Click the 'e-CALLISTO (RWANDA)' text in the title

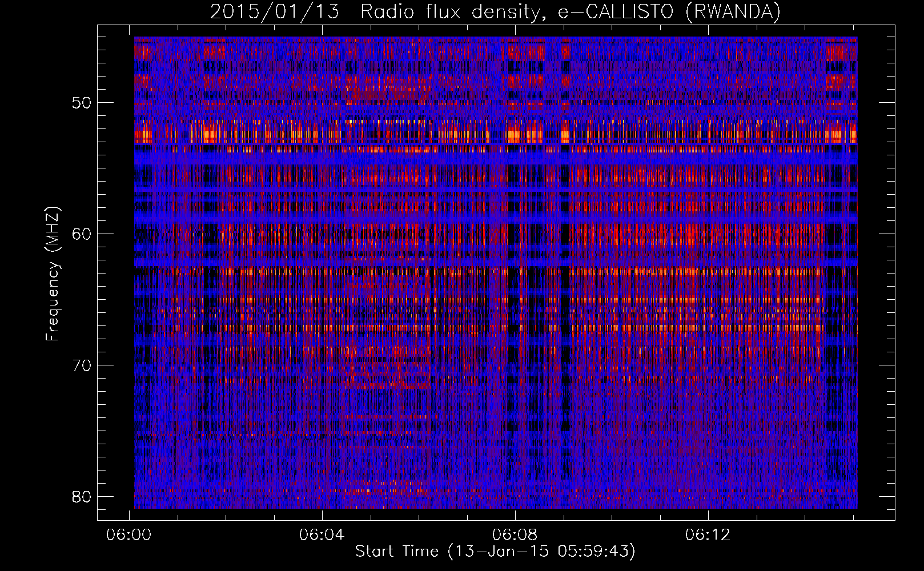669,11
